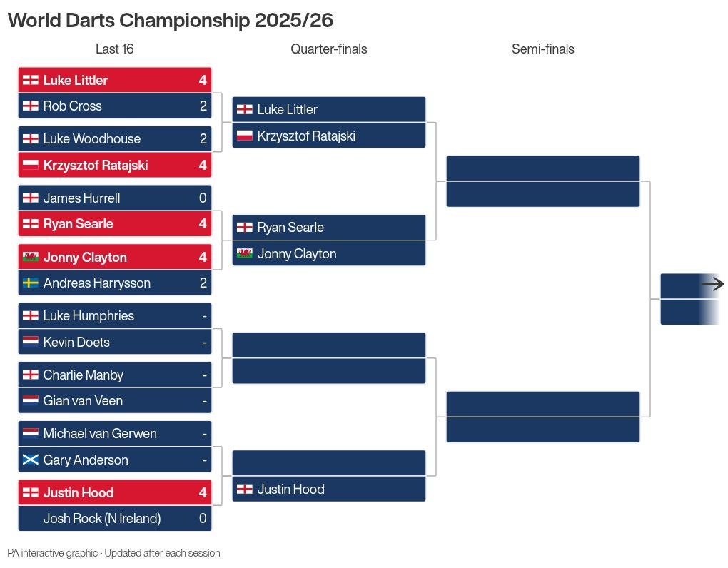Select the Semi-finals column heading
Screen dimensions: 728x568
click(543, 49)
